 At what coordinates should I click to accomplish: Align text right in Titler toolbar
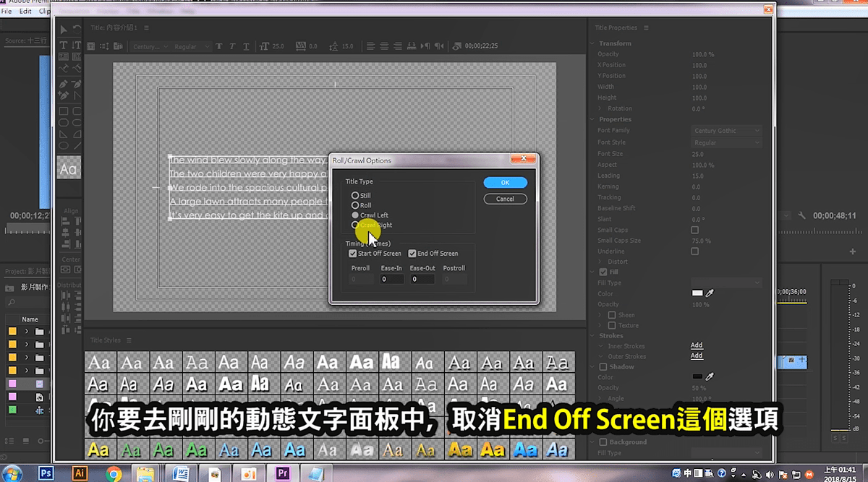pos(396,46)
